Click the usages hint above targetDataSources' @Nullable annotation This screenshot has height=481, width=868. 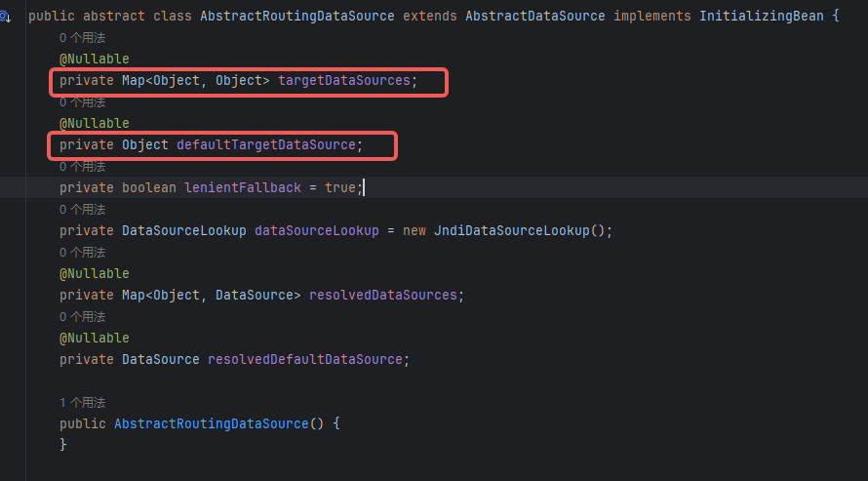(x=82, y=37)
